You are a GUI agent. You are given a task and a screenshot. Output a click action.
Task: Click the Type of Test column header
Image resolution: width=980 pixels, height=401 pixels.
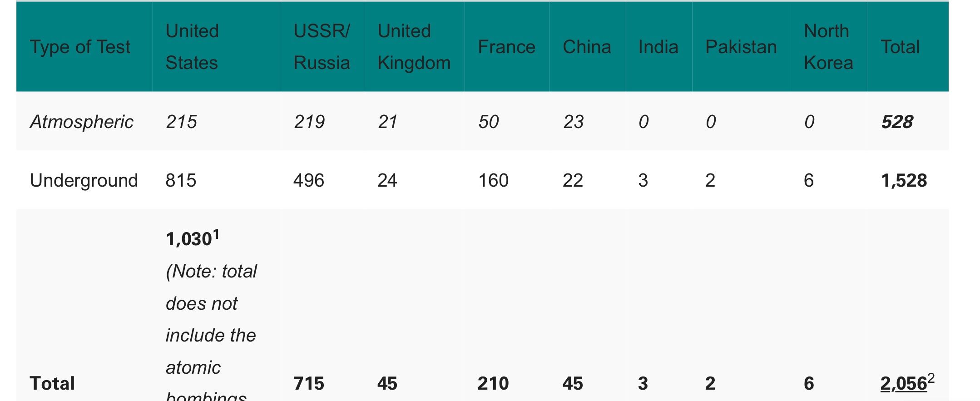pyautogui.click(x=80, y=47)
